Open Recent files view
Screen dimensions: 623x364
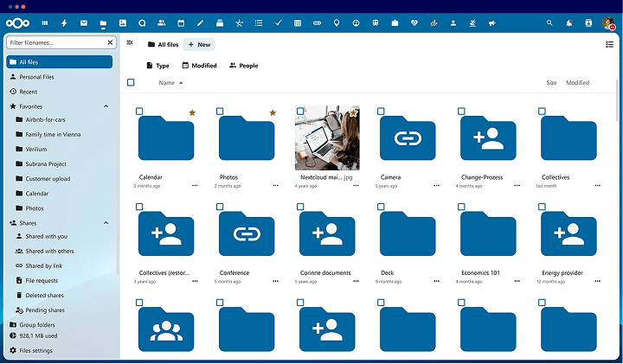click(60, 92)
